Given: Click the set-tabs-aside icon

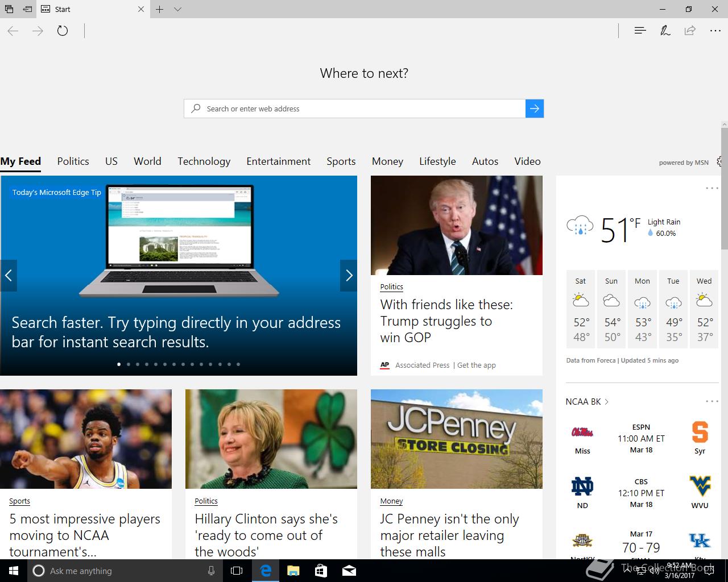Looking at the screenshot, I should point(27,9).
